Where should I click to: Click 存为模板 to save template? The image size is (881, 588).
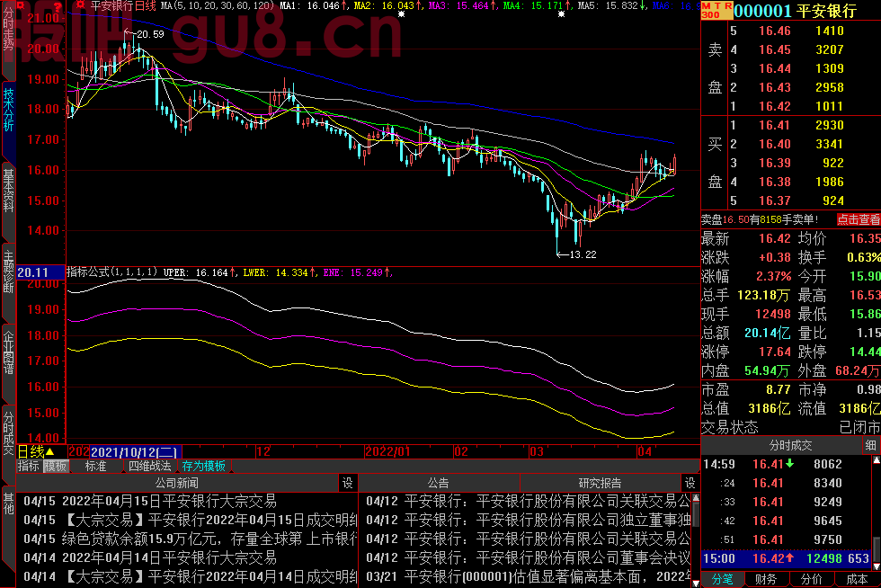tap(203, 466)
